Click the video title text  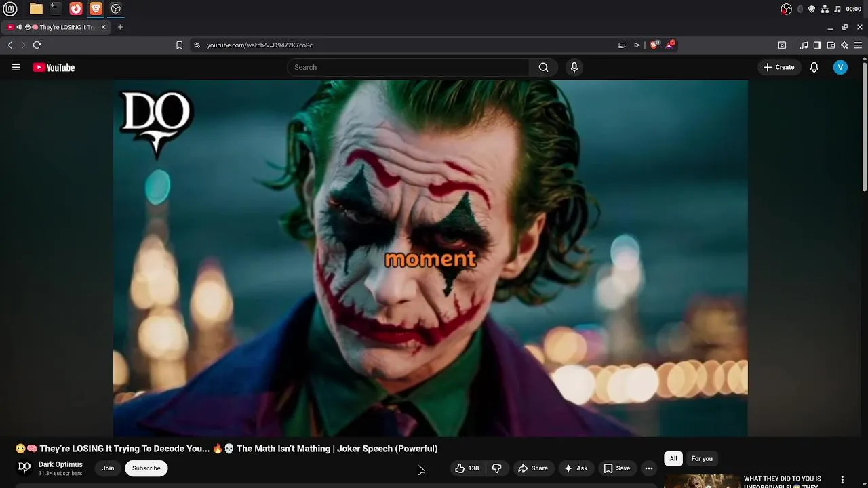click(x=226, y=449)
